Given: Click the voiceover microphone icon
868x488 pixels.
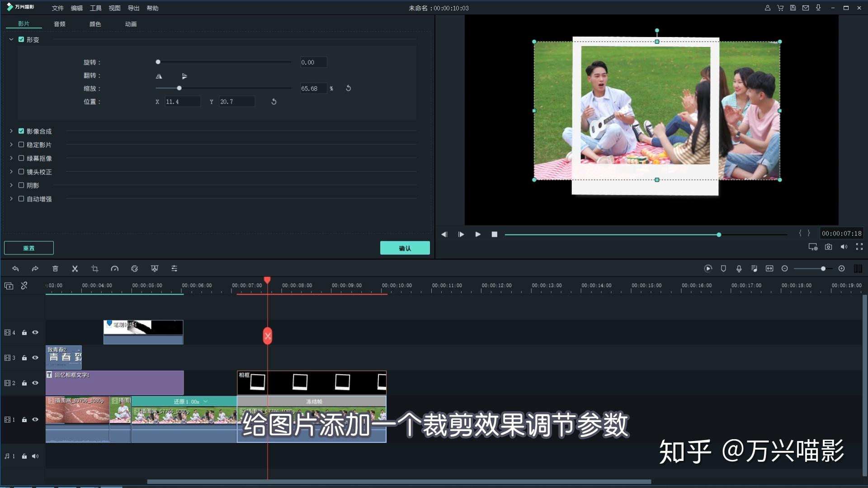Looking at the screenshot, I should [x=739, y=269].
